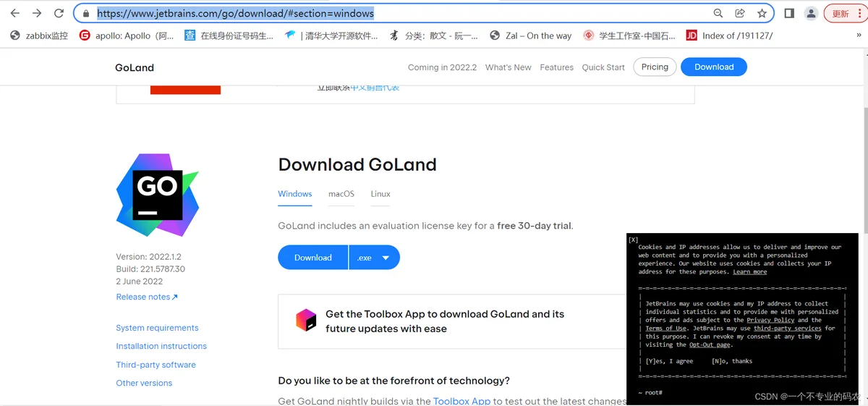Close cookie console with [X]
868x406 pixels.
click(633, 240)
